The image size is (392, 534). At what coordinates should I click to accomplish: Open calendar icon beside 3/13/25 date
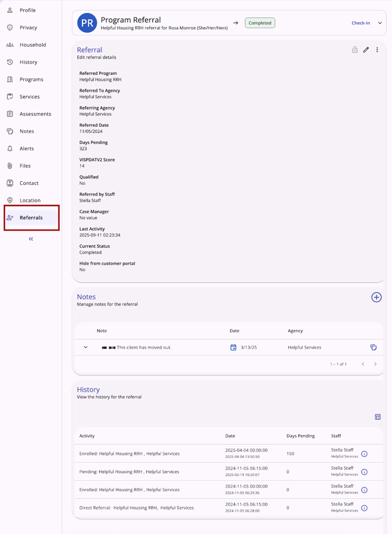pos(233,347)
